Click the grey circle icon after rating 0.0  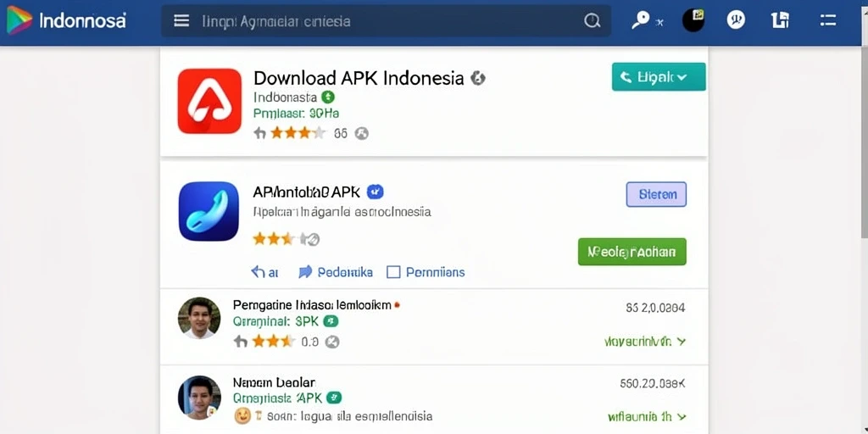tap(332, 342)
